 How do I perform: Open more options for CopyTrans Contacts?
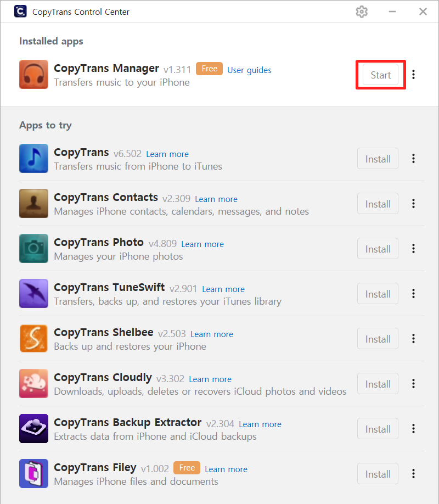pyautogui.click(x=414, y=203)
